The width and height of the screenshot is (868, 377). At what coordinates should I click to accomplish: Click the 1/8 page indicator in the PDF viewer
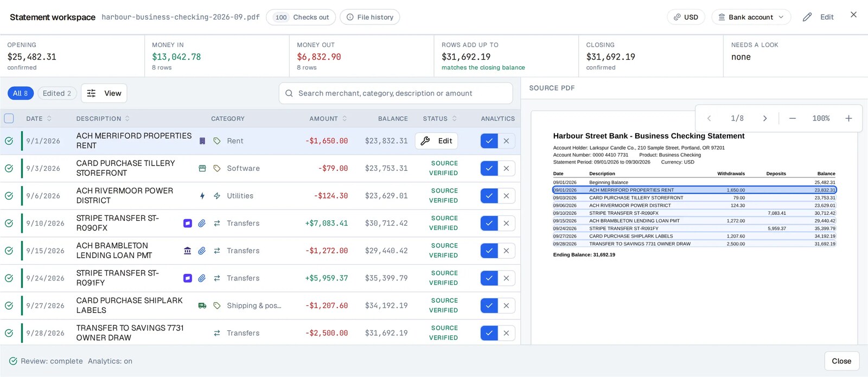pyautogui.click(x=737, y=118)
